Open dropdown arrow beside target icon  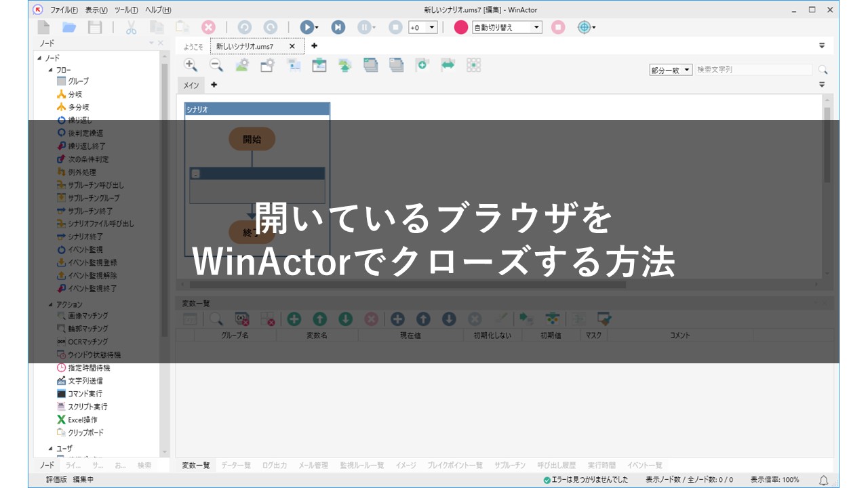coord(594,28)
